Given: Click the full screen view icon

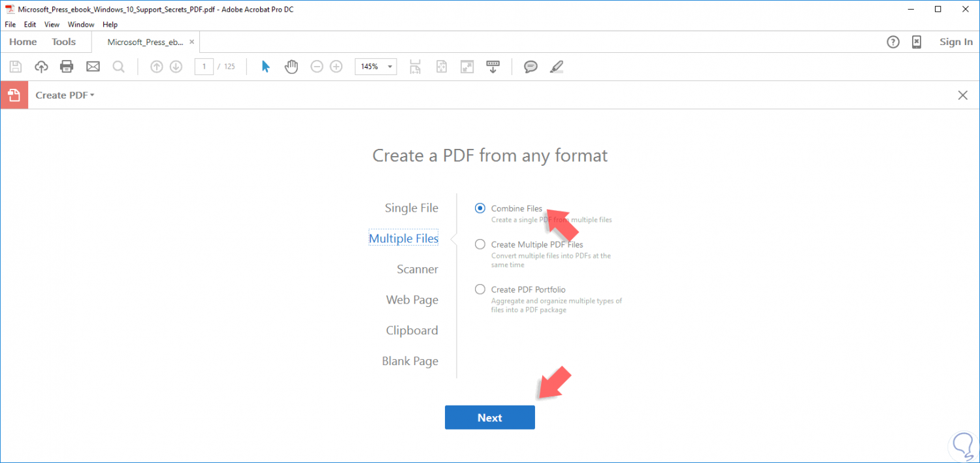Looking at the screenshot, I should click(x=467, y=67).
